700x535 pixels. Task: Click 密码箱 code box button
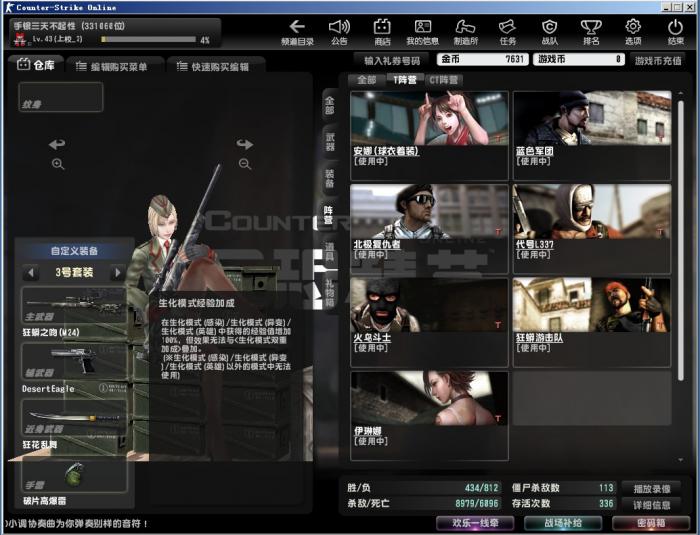(650, 523)
